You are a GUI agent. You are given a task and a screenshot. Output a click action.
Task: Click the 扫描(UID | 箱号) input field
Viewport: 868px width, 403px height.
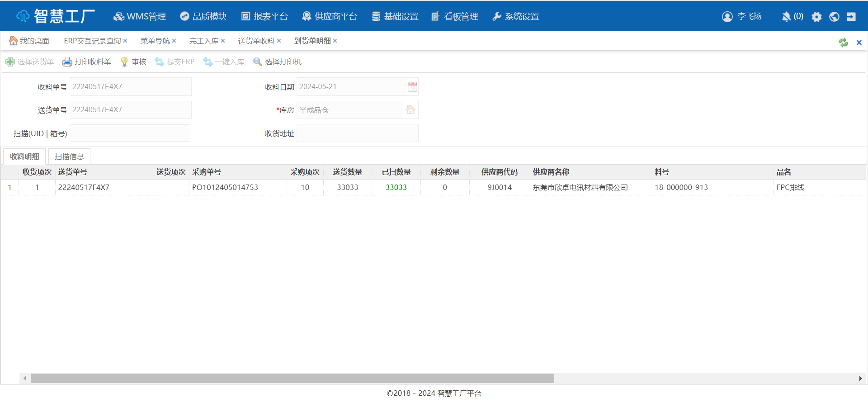tap(130, 133)
